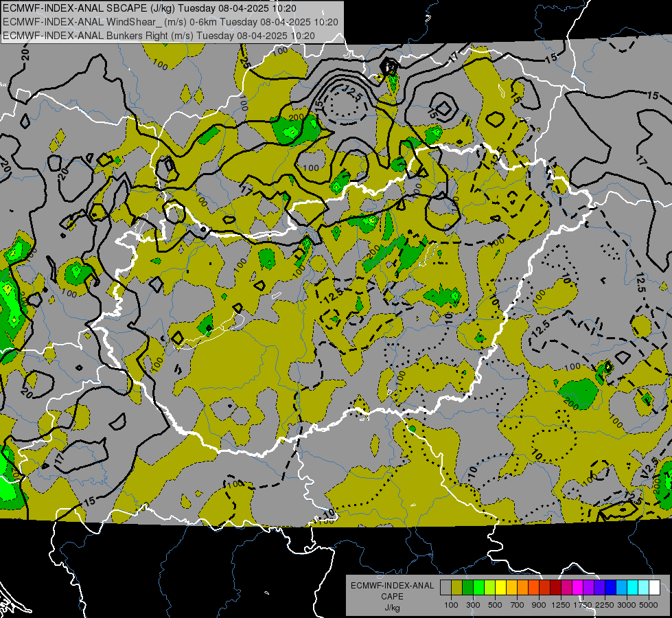The height and width of the screenshot is (618, 672).
Task: Click the J/kg unit label in legend
Action: point(392,608)
